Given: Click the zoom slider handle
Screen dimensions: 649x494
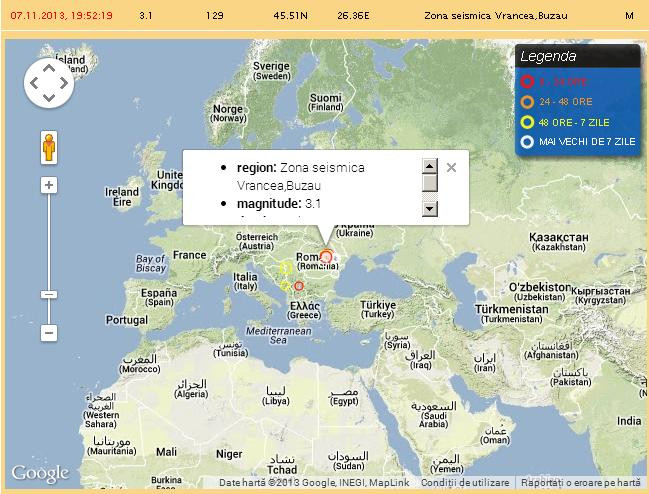Looking at the screenshot, I should pyautogui.click(x=48, y=294).
